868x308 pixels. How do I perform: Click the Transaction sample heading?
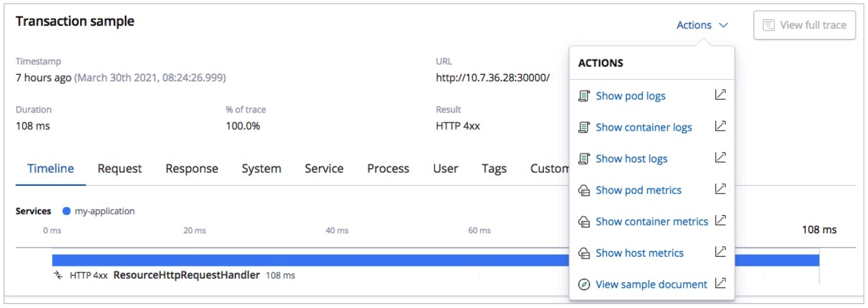click(x=75, y=21)
